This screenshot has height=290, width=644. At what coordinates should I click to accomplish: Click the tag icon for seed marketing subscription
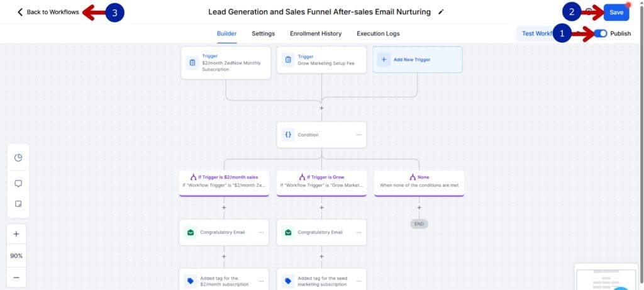click(x=288, y=281)
